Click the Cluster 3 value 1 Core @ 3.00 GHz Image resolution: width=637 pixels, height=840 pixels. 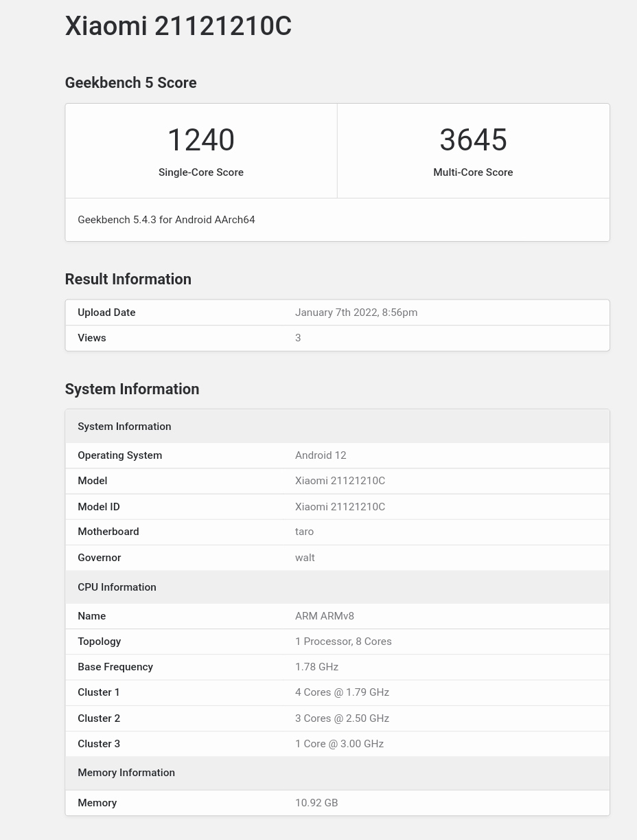point(339,744)
